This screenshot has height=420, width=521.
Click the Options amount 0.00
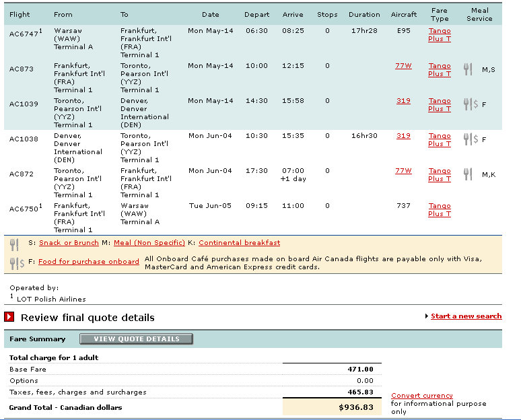(365, 381)
